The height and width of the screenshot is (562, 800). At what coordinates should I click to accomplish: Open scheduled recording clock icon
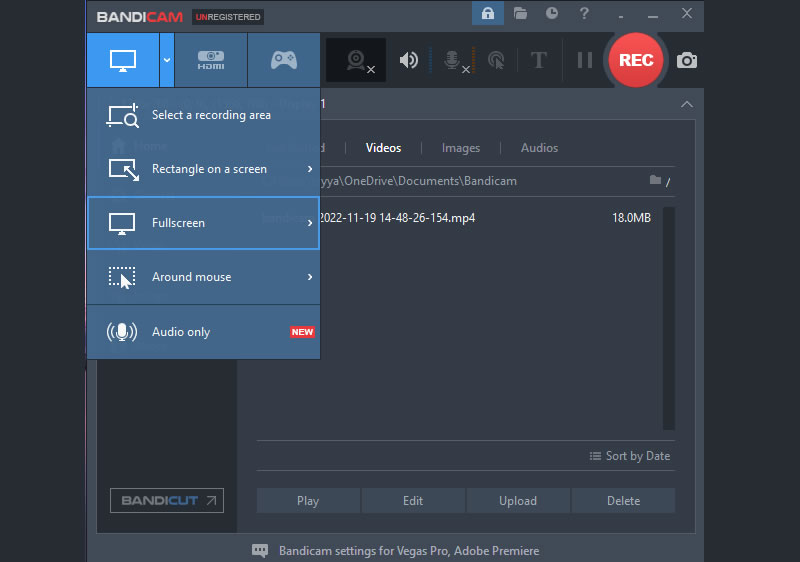pos(552,13)
